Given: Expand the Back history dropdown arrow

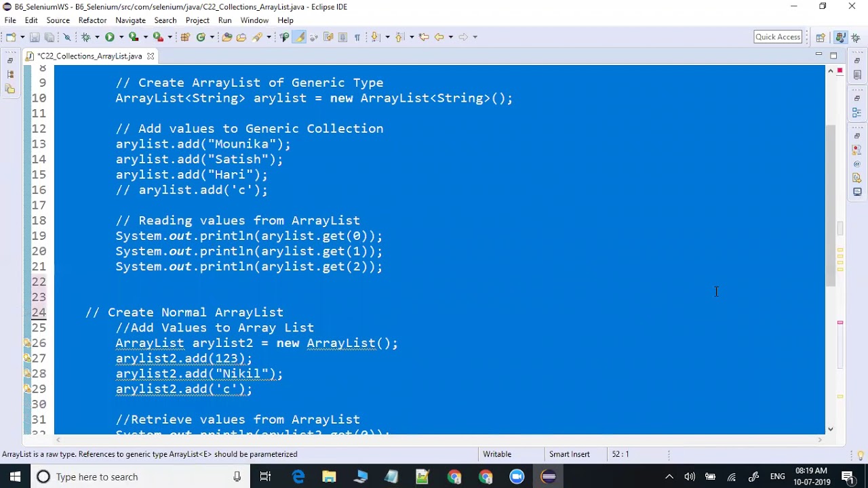Looking at the screenshot, I should pyautogui.click(x=451, y=37).
